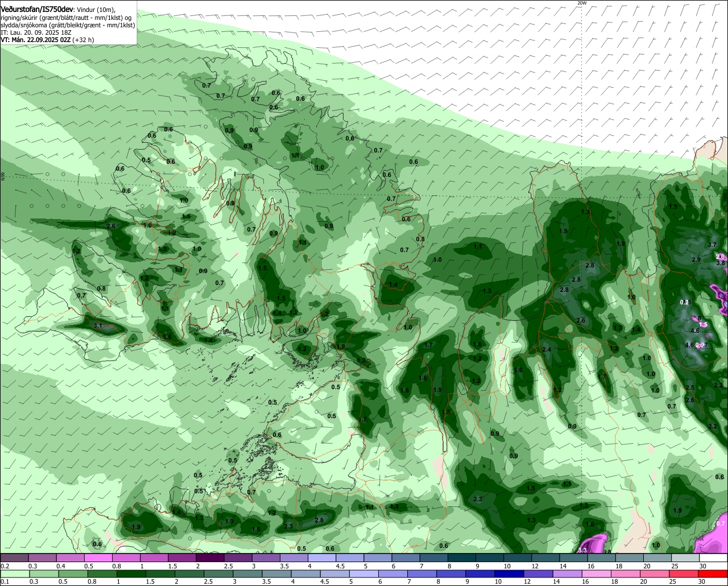The width and height of the screenshot is (728, 586).
Task: Click the 3.1 precipitation value on the map
Action: point(97,325)
